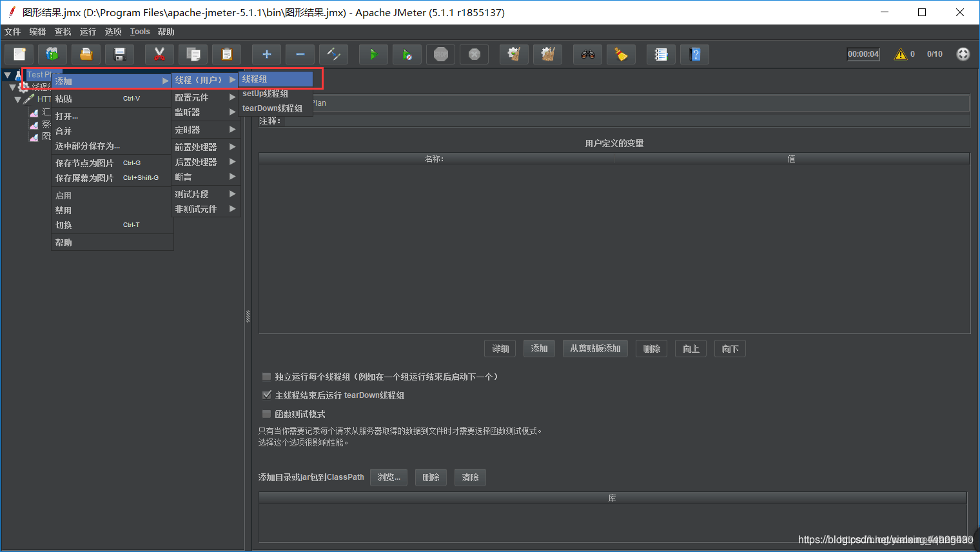980x552 pixels.
Task: Select tearDown线程组 menu entry
Action: [275, 108]
